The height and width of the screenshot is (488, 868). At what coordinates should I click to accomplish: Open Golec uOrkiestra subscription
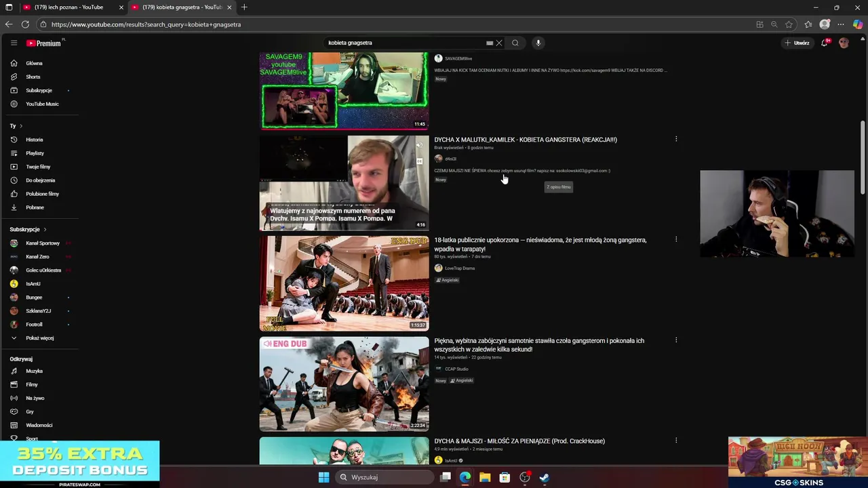point(43,270)
